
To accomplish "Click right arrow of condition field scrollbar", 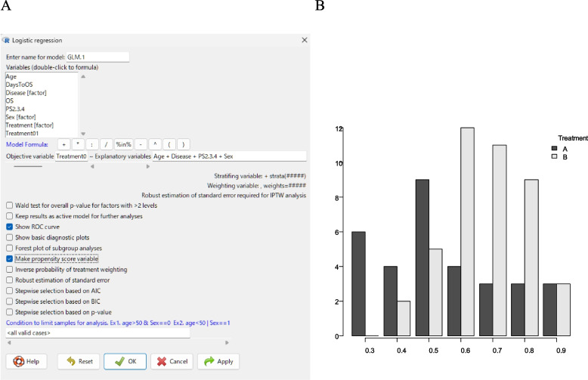I will coord(227,342).
